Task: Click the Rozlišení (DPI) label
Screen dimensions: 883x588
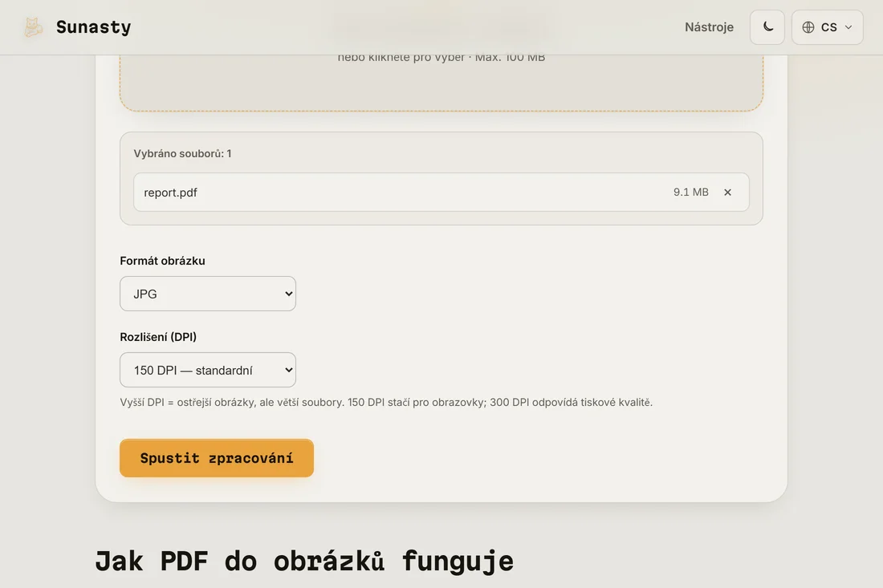Action: pyautogui.click(x=158, y=336)
